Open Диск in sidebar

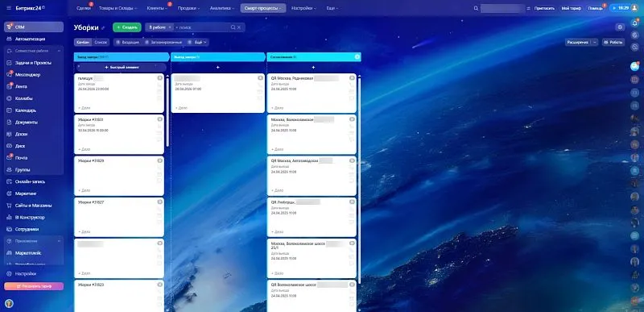click(34, 146)
